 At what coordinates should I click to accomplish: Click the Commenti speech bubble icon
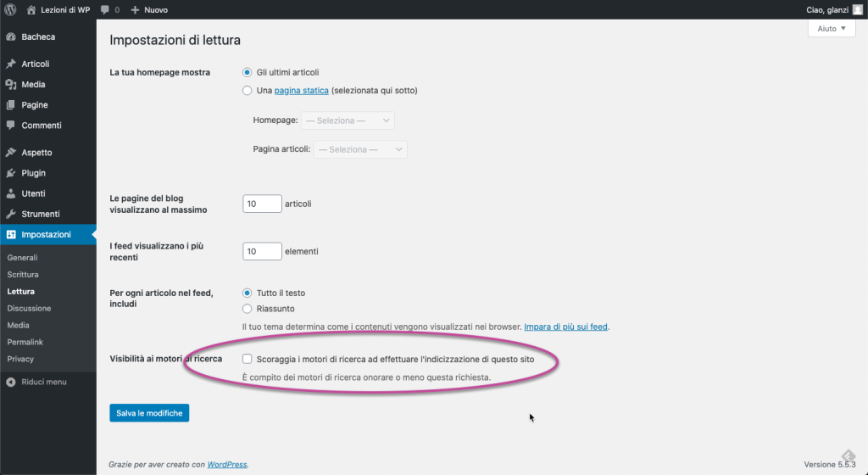(10, 126)
